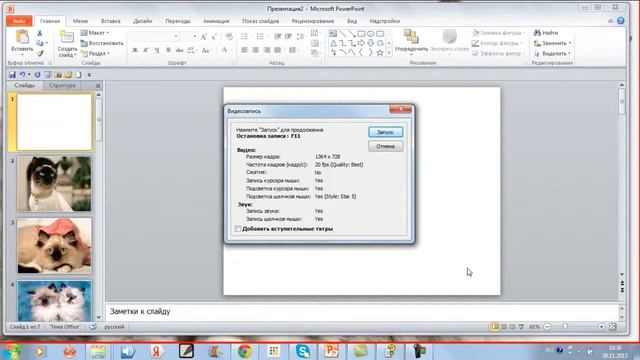Open the Переходы ribbon tab
This screenshot has width=640, height=360.
point(178,21)
